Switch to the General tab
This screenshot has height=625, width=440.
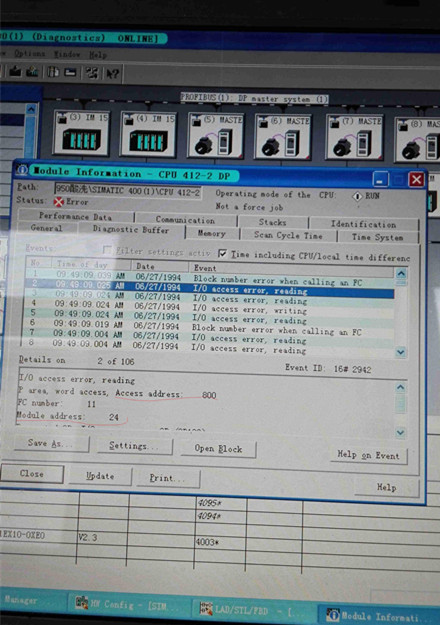tap(47, 228)
